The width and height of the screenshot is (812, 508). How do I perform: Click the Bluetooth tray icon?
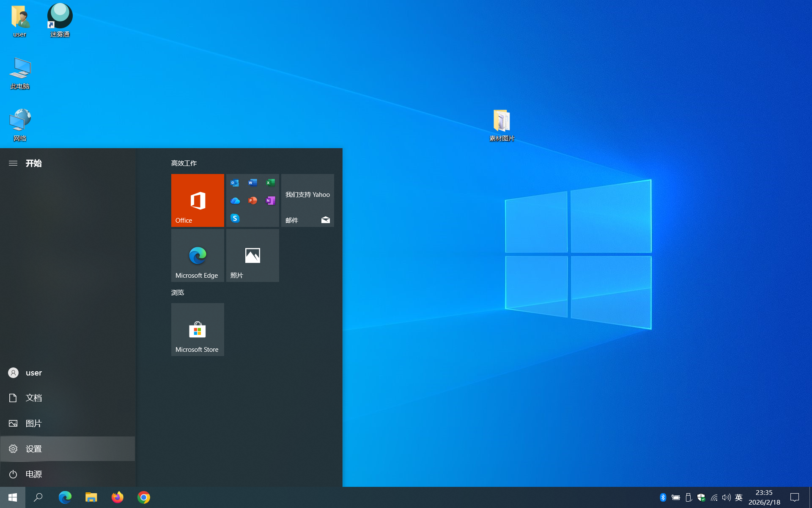663,497
